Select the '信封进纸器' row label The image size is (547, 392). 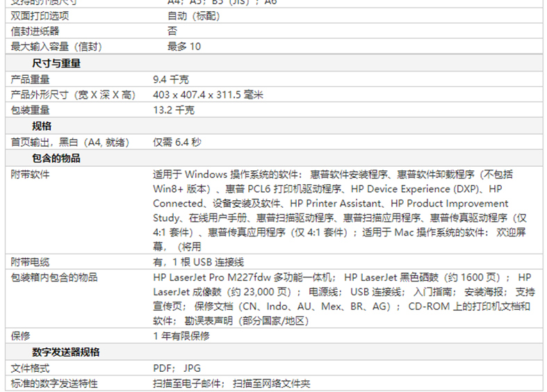tap(35, 31)
